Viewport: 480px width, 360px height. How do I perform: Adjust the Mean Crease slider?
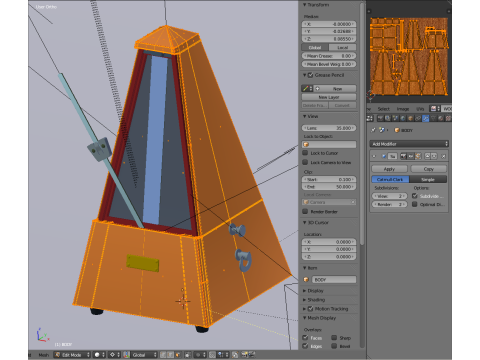click(x=329, y=56)
